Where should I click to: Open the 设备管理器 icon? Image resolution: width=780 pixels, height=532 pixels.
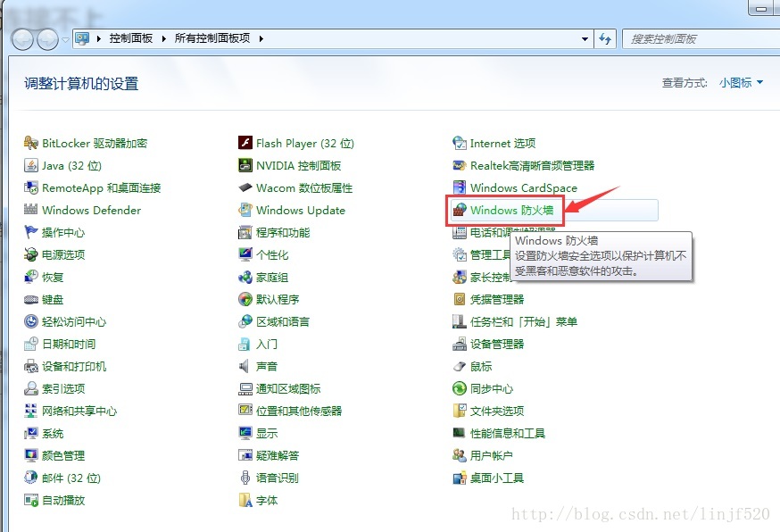tap(459, 344)
